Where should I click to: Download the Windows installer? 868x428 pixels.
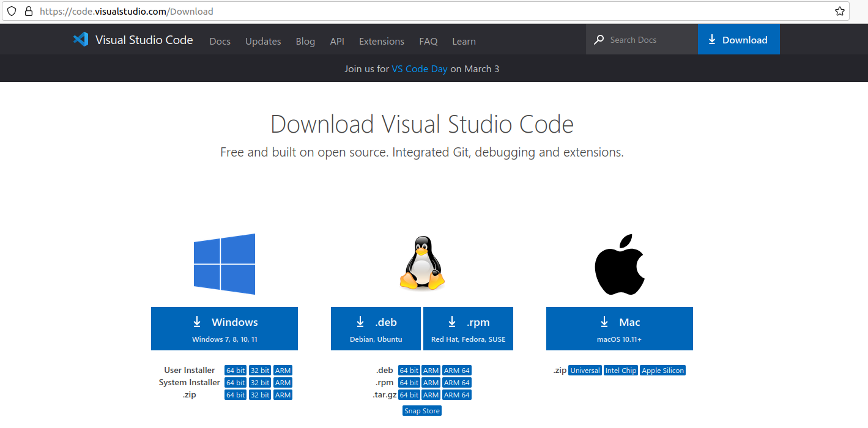[224, 328]
